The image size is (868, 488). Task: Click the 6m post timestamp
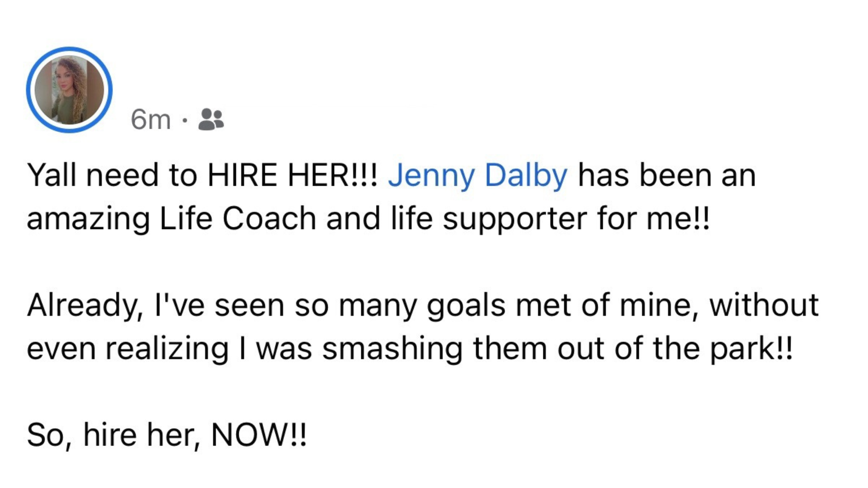tap(151, 120)
